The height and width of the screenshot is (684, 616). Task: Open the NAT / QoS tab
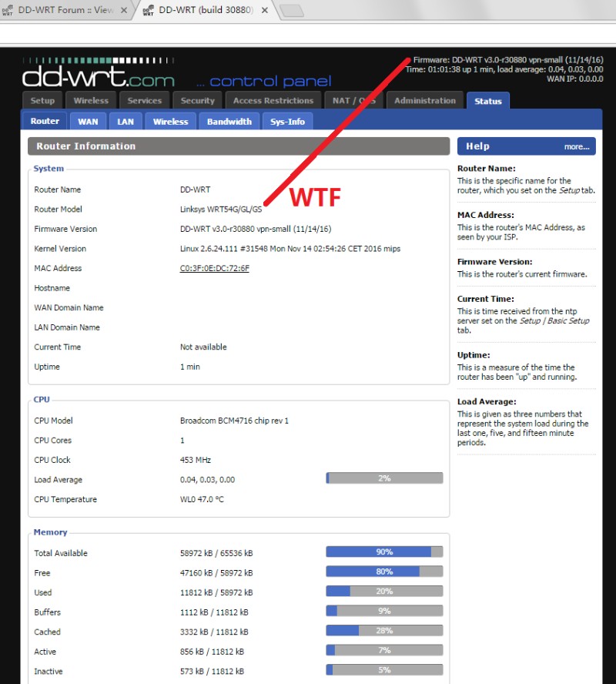click(353, 100)
